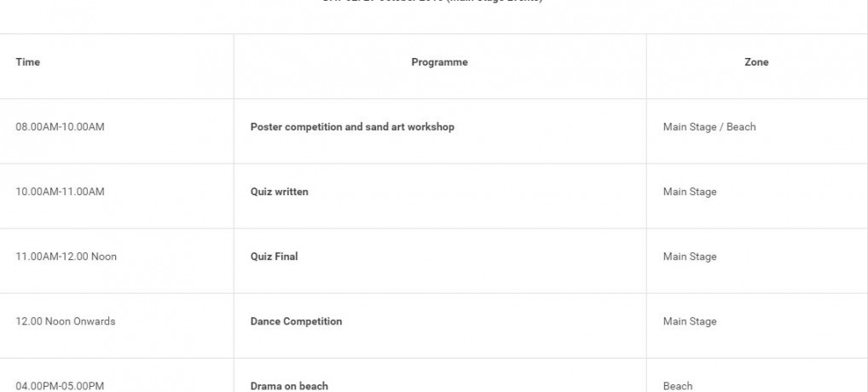Click the cut-off table title above the header
Image resolution: width=868 pixels, height=392 pixels.
(x=434, y=2)
